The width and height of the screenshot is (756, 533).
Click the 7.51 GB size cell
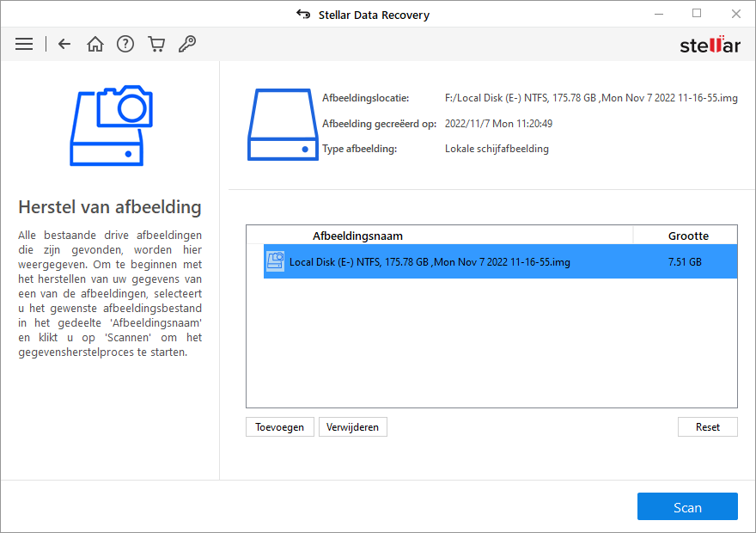(x=685, y=261)
